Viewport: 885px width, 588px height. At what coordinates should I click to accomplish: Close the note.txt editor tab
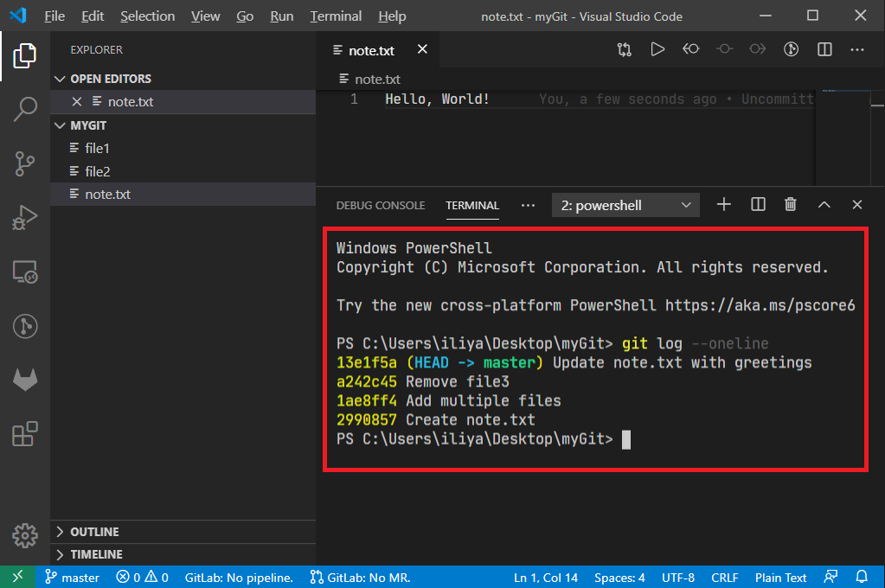point(422,49)
